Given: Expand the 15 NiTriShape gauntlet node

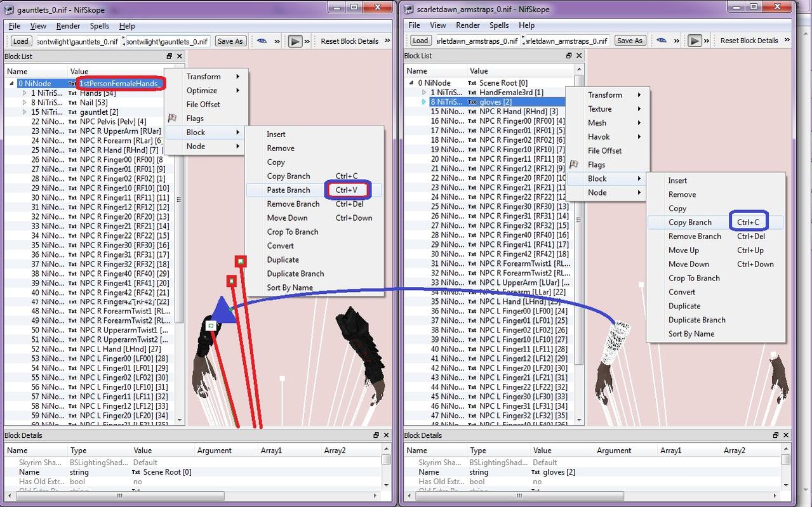Looking at the screenshot, I should (24, 112).
